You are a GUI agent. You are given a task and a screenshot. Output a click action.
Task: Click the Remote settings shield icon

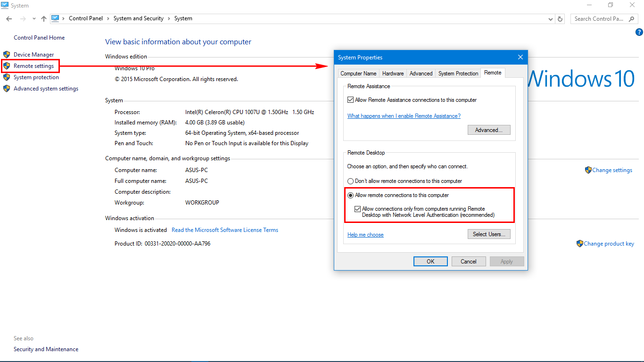coord(7,66)
